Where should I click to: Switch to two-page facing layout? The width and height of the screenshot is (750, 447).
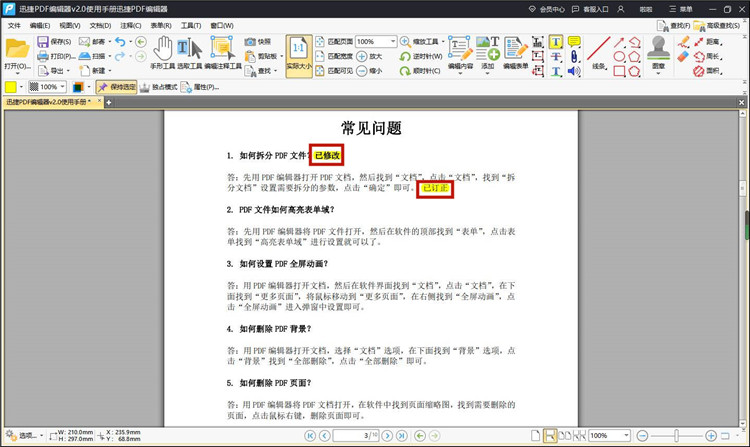565,436
